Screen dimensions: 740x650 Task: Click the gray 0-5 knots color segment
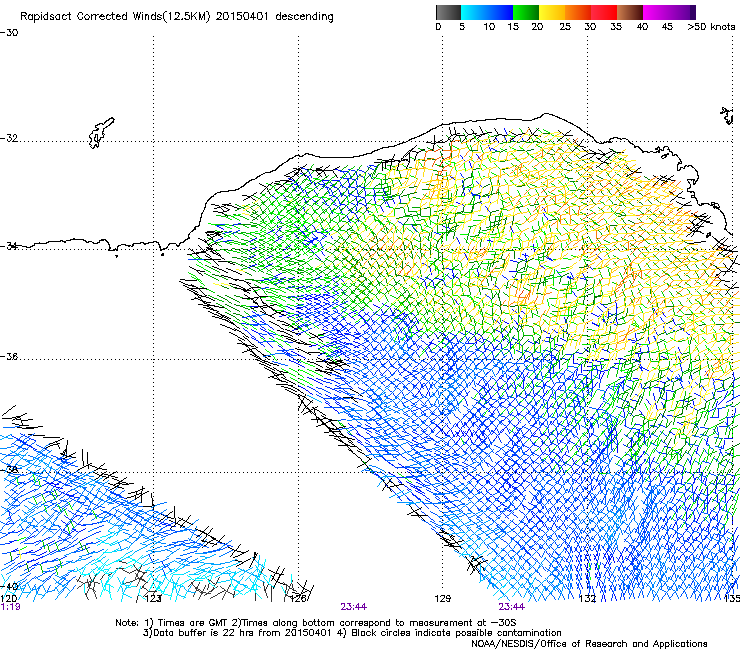tap(448, 12)
